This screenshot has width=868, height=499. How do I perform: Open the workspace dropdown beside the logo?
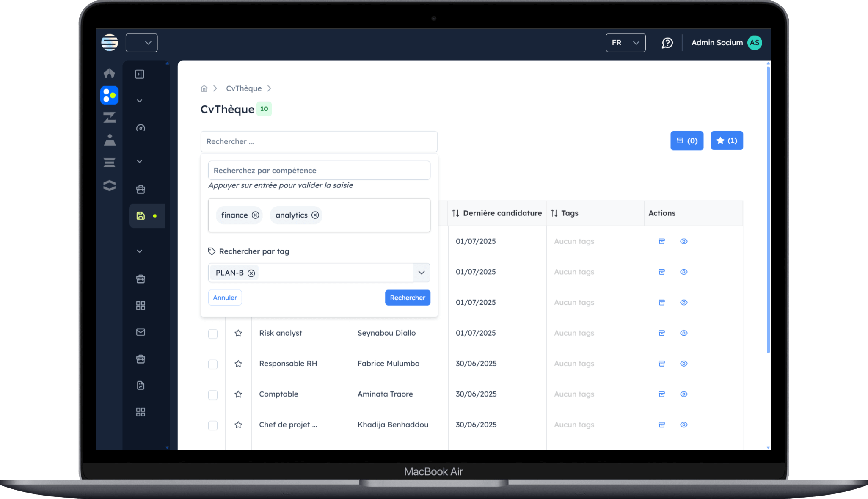click(x=142, y=43)
